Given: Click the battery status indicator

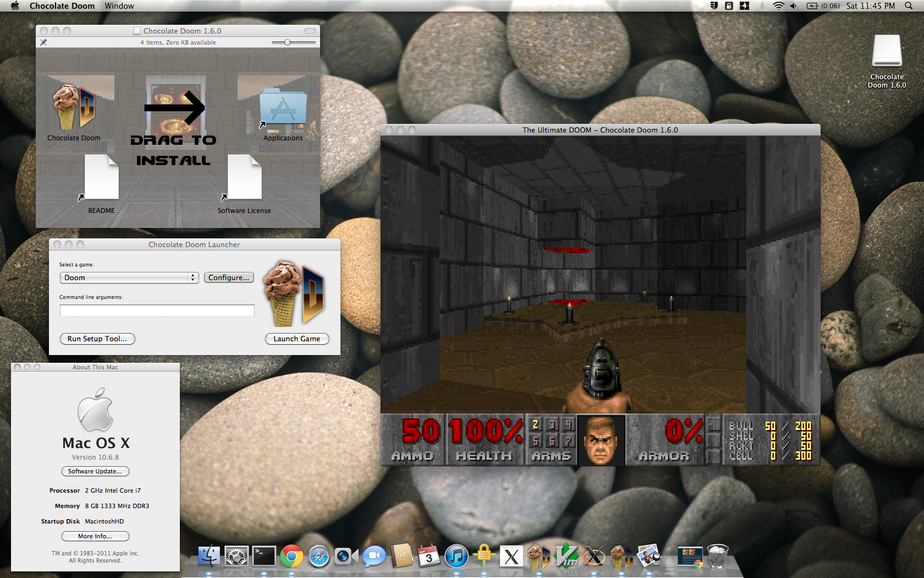Looking at the screenshot, I should (823, 6).
